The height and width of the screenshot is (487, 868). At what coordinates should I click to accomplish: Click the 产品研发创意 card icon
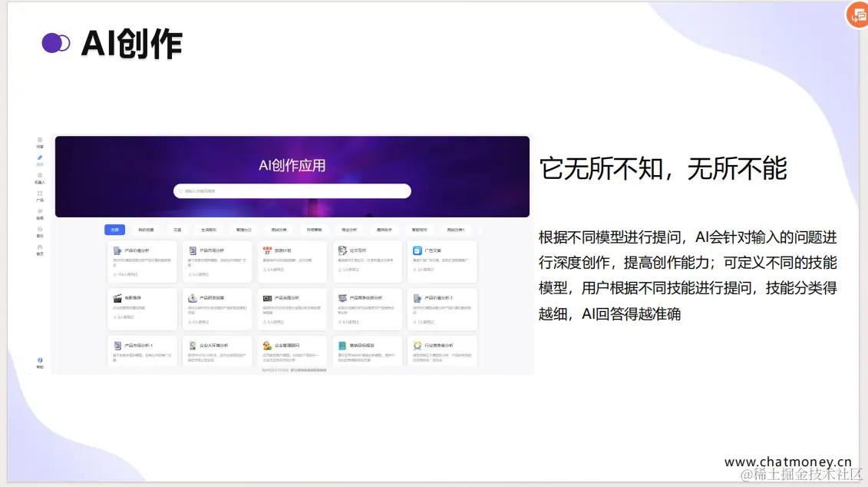(193, 298)
